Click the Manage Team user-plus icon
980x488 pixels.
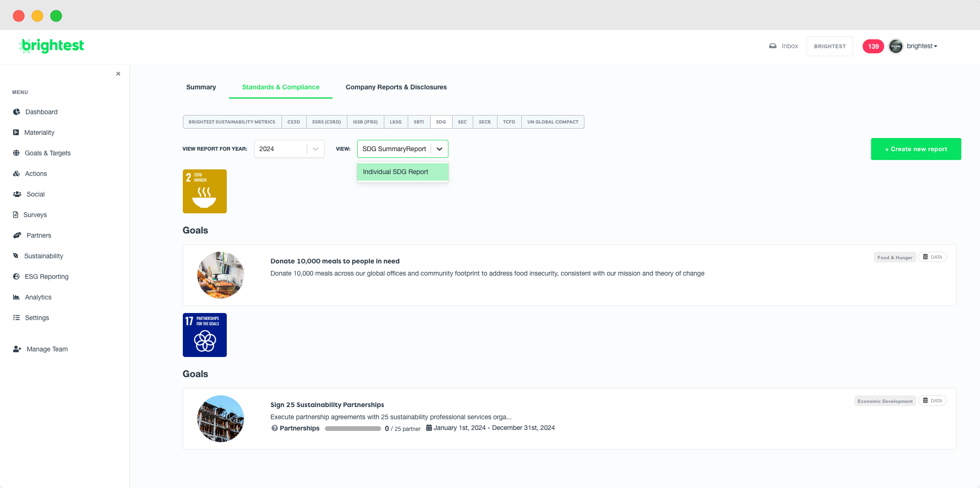[17, 349]
